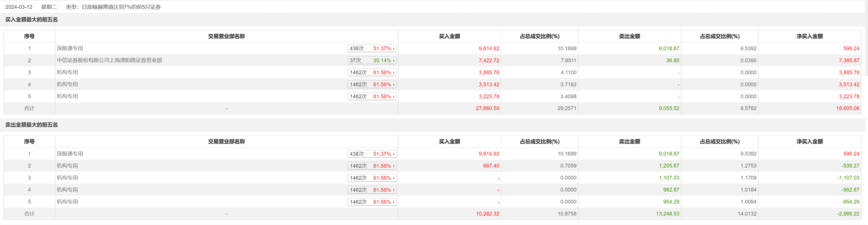This screenshot has width=868, height=225.
Task: Select the 买入金额最大的前五名 section heading
Action: pyautogui.click(x=32, y=20)
